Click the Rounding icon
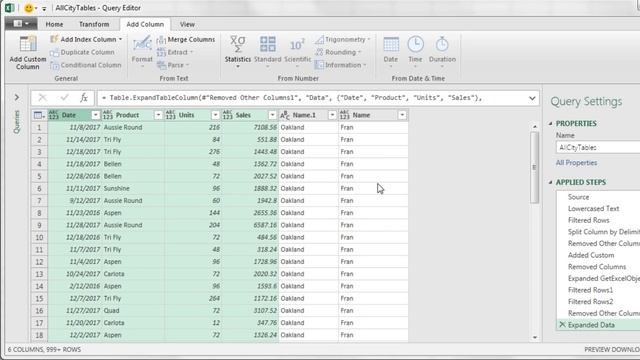Image resolution: width=640 pixels, height=360 pixels. tap(319, 52)
